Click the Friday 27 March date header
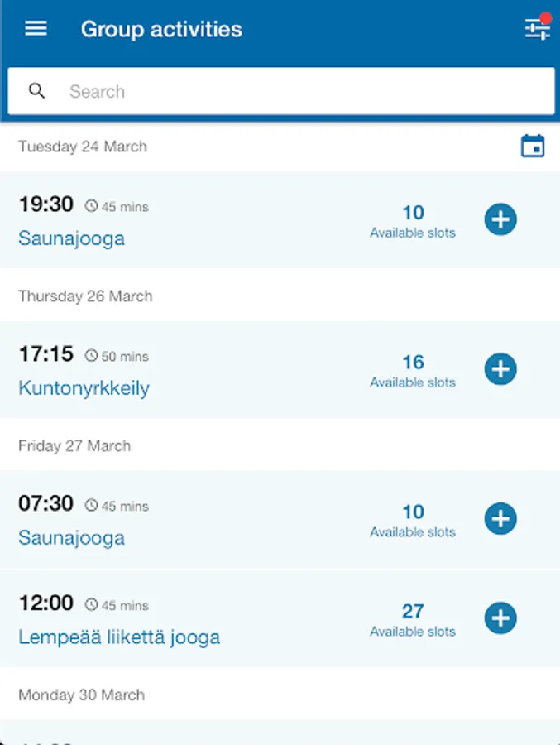The height and width of the screenshot is (745, 560). point(74,445)
